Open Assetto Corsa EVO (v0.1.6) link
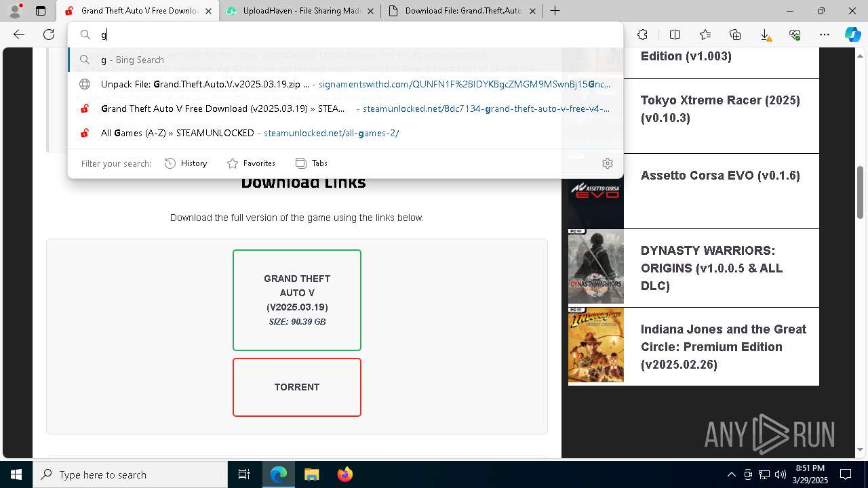 (720, 176)
